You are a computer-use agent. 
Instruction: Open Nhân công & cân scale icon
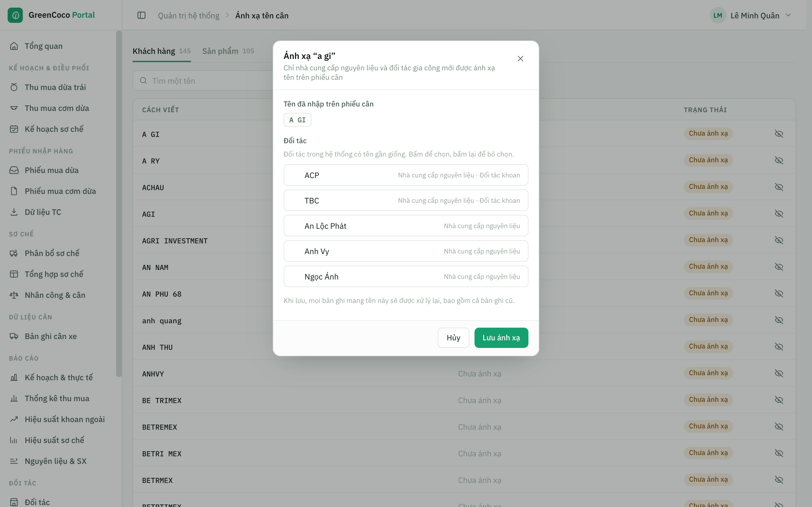pos(14,295)
